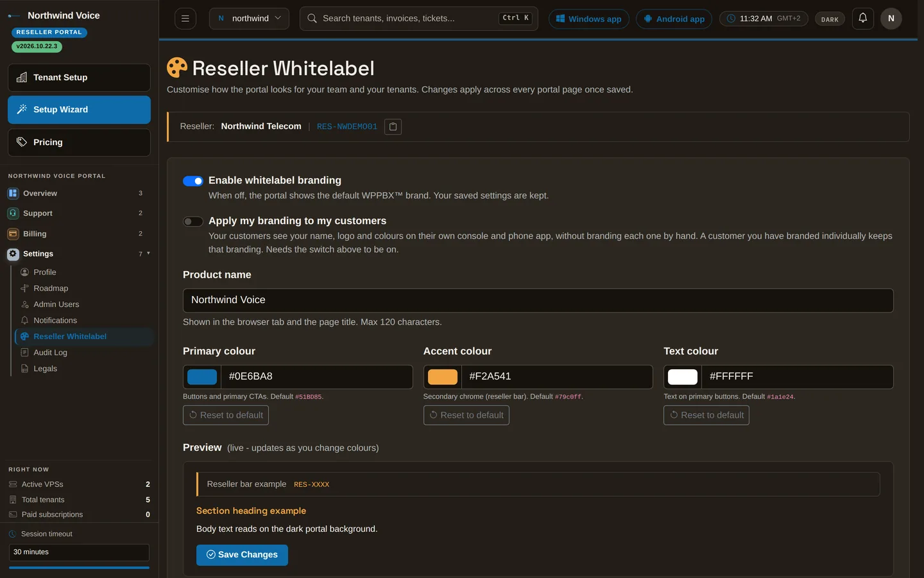Viewport: 924px width, 578px height.
Task: Open the user avatar N menu
Action: 891,19
